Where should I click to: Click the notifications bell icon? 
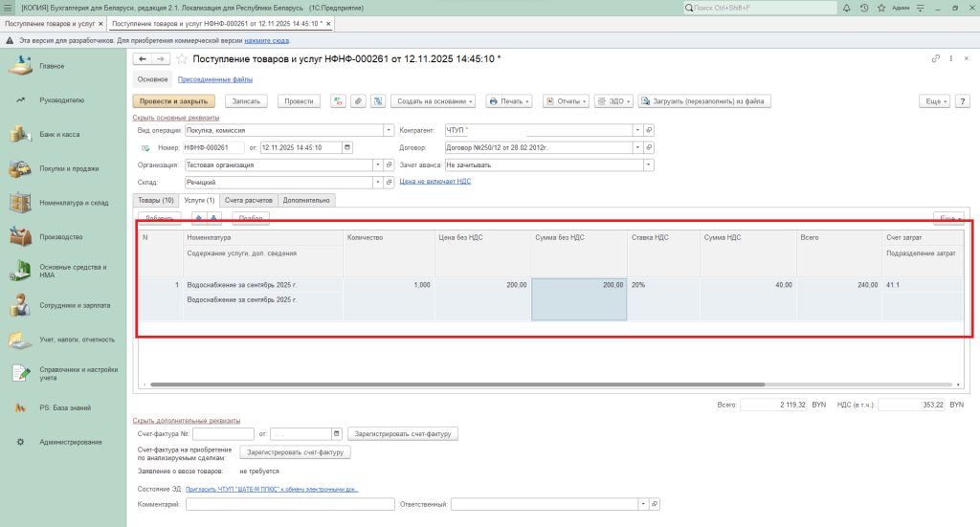click(x=849, y=8)
